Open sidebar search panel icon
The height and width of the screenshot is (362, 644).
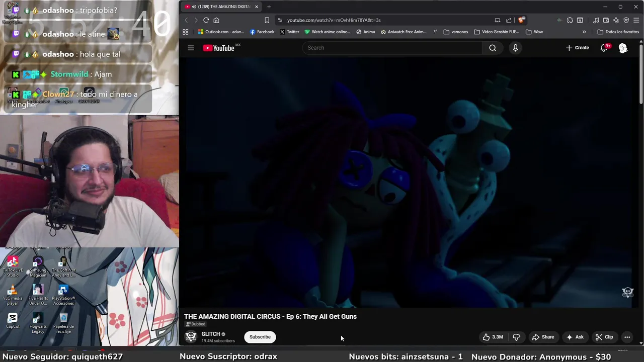pyautogui.click(x=580, y=20)
